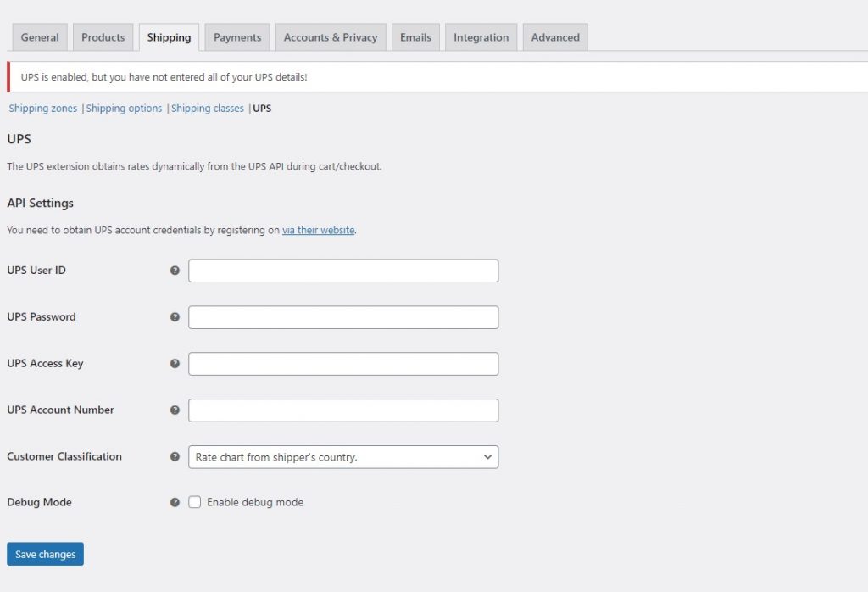Open the Products tab
Screen dimensions: 868x592
point(103,37)
